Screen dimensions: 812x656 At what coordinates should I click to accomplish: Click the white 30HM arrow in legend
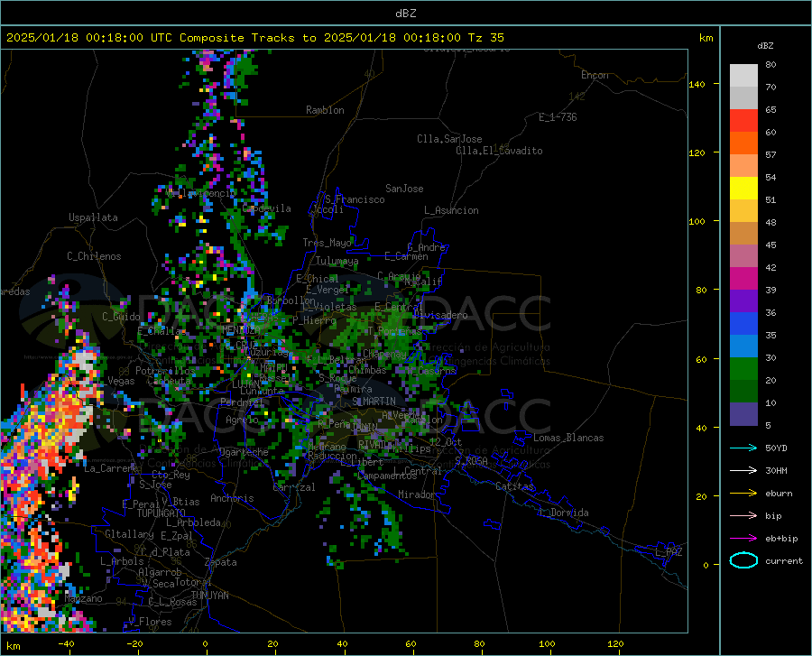(x=743, y=471)
